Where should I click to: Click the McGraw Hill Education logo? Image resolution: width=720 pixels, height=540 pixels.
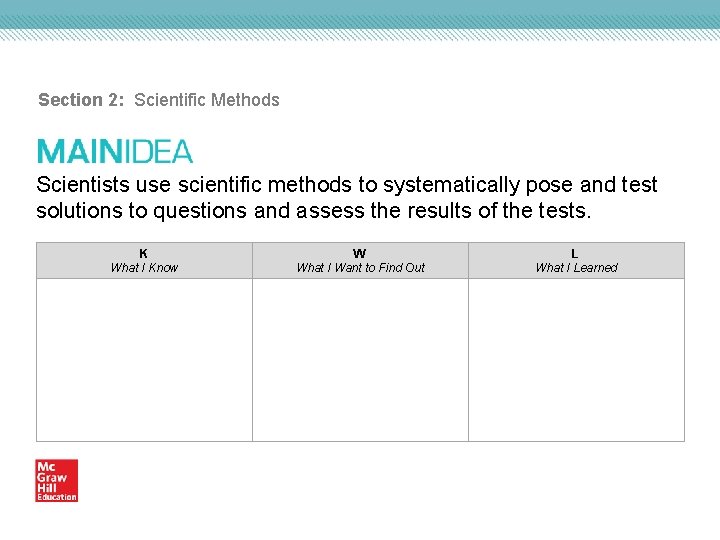(56, 480)
